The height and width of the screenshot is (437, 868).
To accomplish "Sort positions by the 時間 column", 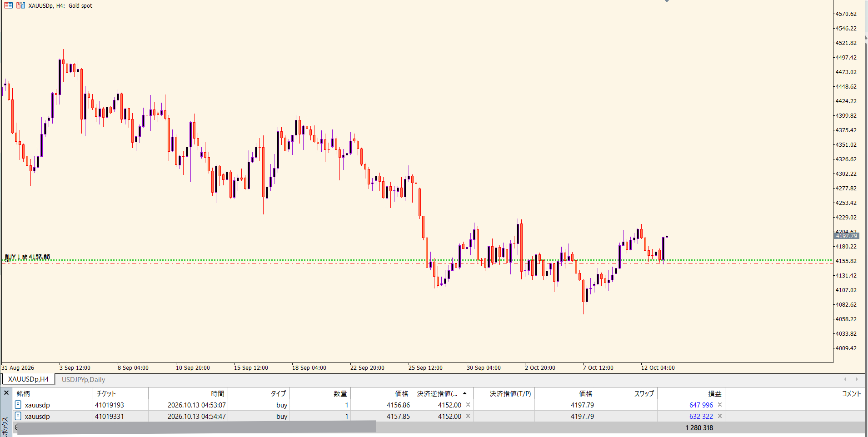I will pos(188,393).
